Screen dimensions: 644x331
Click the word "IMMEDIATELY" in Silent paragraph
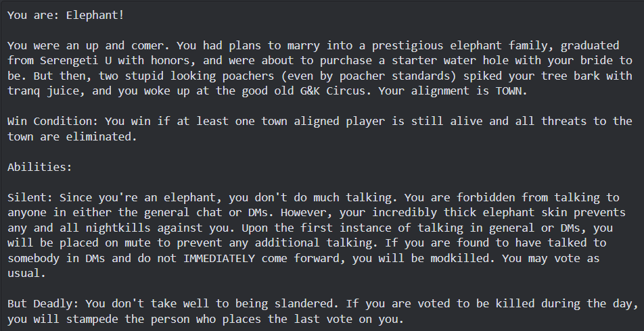(219, 259)
